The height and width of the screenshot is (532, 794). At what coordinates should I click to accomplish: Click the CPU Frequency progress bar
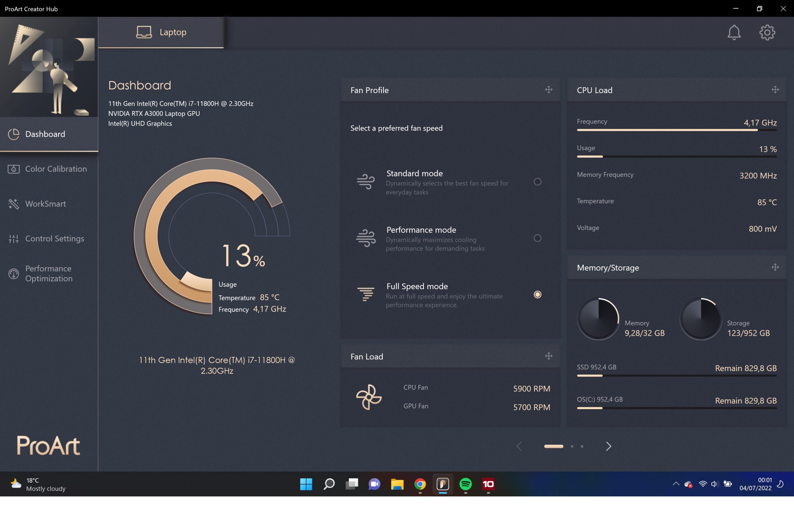point(677,130)
